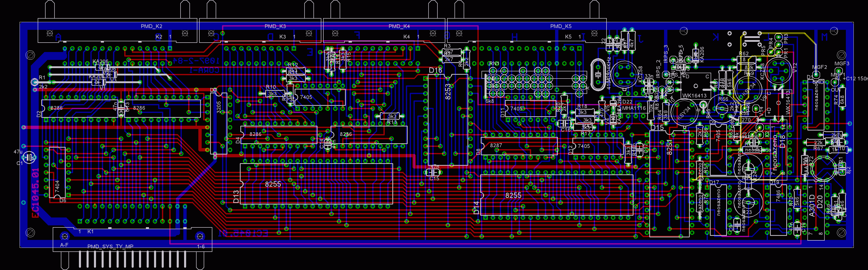Click the C16 capacitor symbol
Image resolution: width=868 pixels, height=270 pixels.
coord(566,123)
